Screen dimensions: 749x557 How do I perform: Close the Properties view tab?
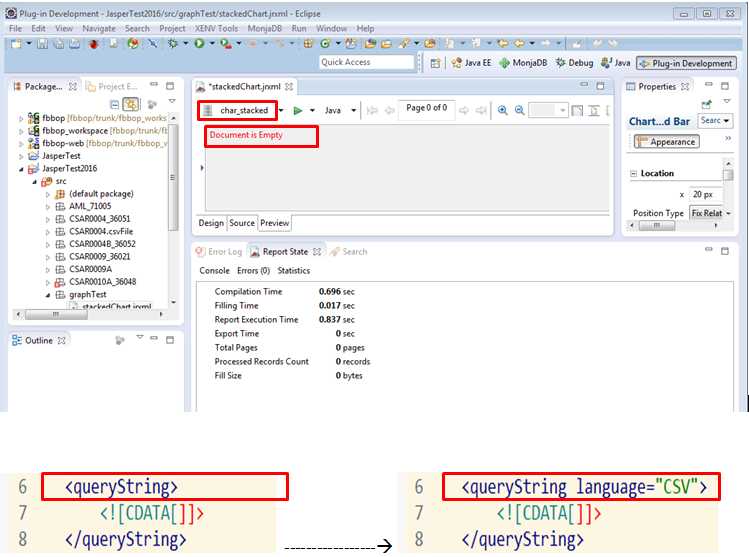(x=685, y=86)
